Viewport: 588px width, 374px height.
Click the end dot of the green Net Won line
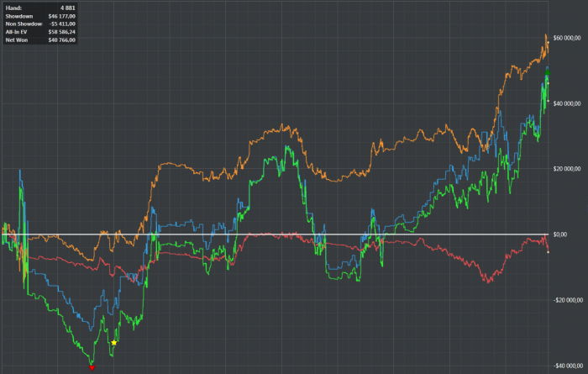(x=548, y=101)
